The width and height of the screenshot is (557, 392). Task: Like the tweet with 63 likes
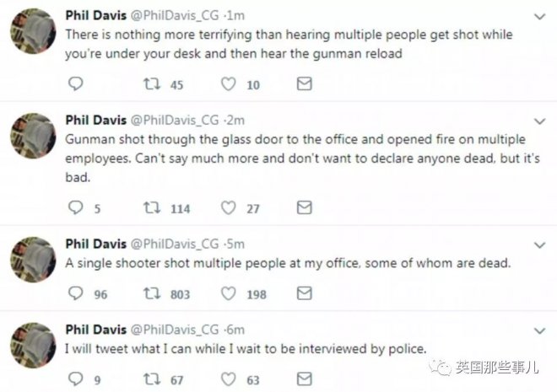[x=228, y=380]
